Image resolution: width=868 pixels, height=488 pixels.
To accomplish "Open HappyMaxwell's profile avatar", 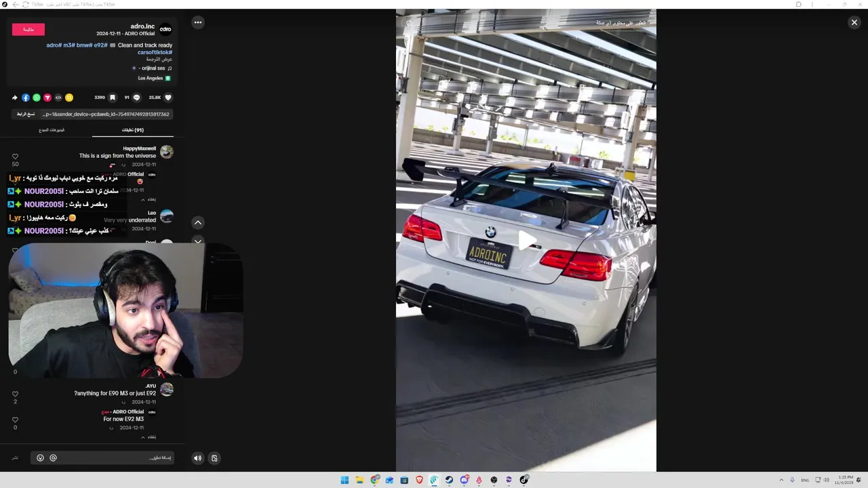I will pyautogui.click(x=166, y=152).
